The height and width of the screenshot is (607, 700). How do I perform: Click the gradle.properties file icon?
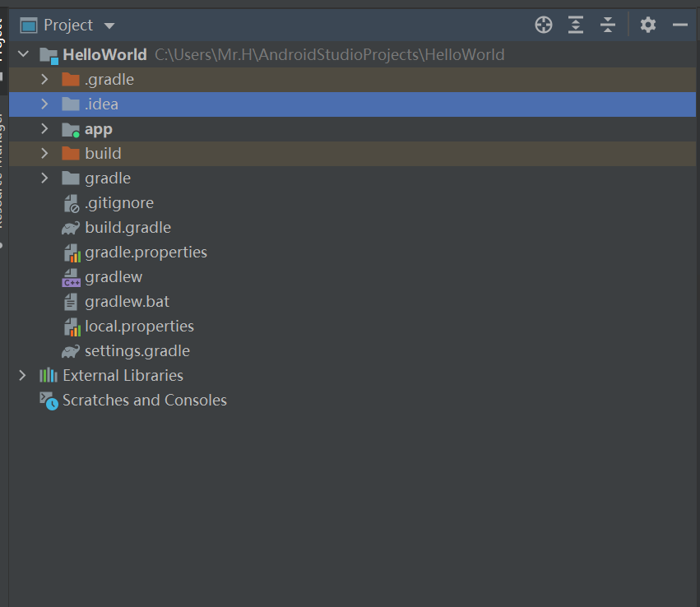click(72, 253)
